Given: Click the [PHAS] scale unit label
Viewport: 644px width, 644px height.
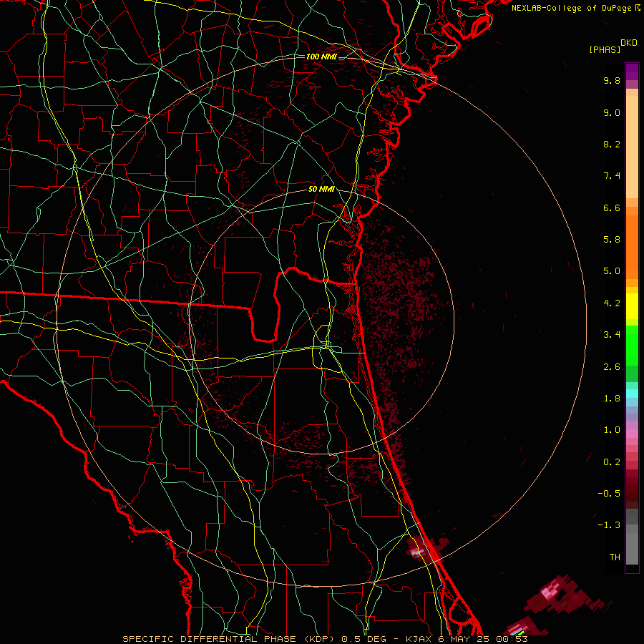Looking at the screenshot, I should click(x=605, y=49).
